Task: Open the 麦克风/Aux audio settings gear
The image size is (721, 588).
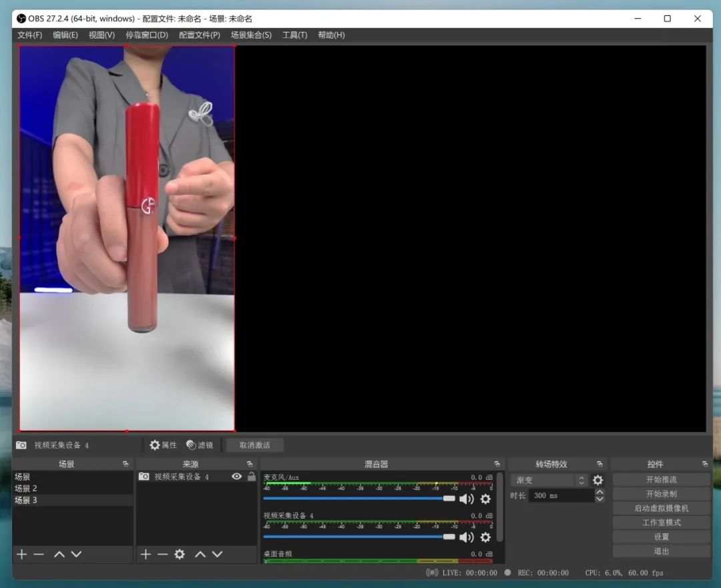Action: (x=485, y=499)
